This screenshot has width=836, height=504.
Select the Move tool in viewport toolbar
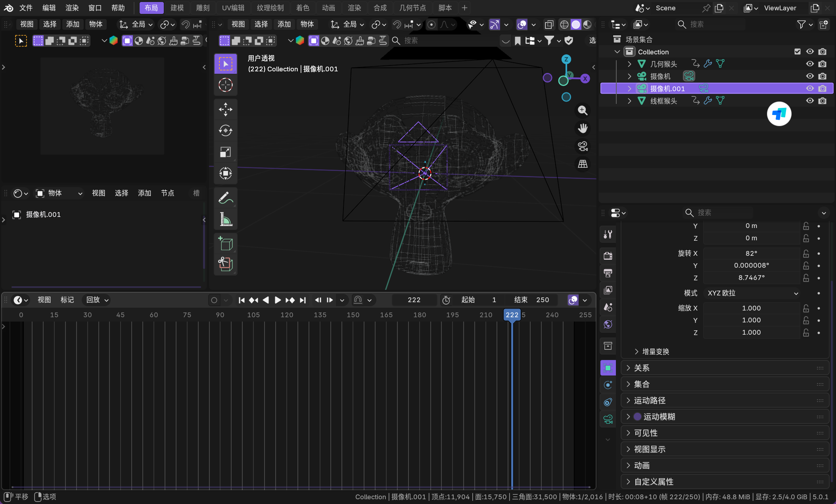225,109
